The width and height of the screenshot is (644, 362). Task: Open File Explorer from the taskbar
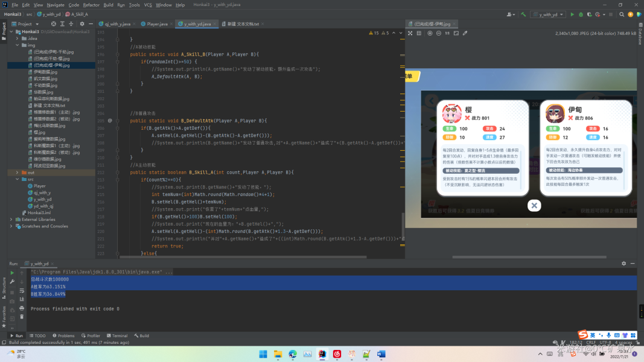click(x=278, y=354)
